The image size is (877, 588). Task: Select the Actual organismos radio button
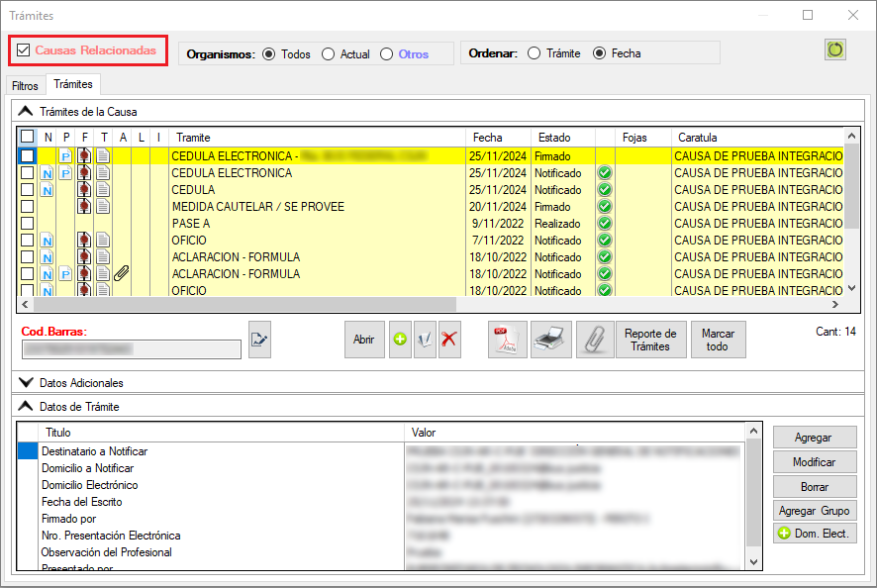(x=329, y=54)
